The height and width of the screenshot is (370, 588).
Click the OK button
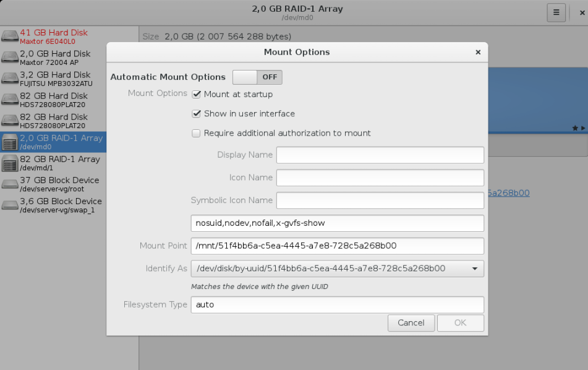(x=461, y=323)
